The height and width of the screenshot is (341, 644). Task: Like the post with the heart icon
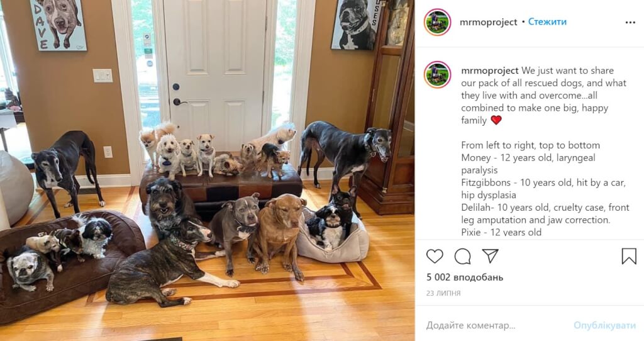click(435, 256)
